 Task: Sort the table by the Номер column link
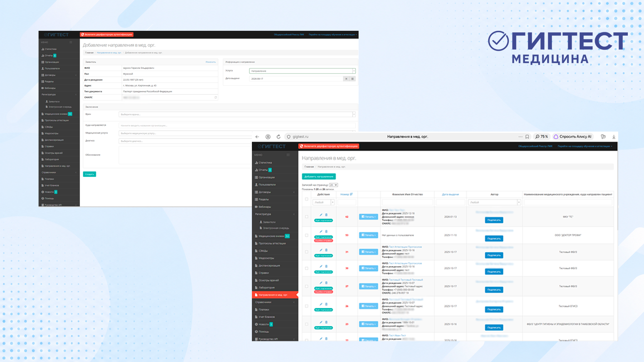pyautogui.click(x=346, y=194)
